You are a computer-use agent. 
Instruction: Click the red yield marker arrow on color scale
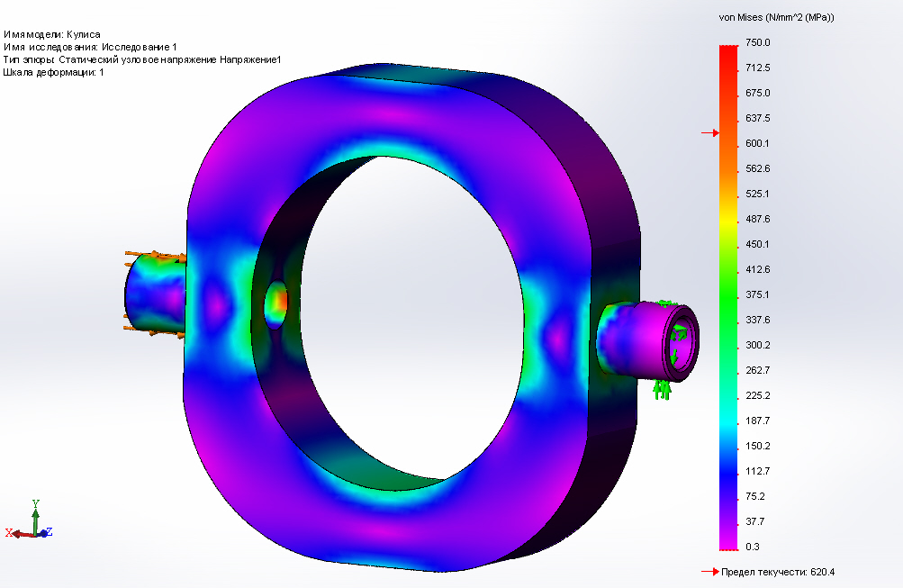point(710,133)
